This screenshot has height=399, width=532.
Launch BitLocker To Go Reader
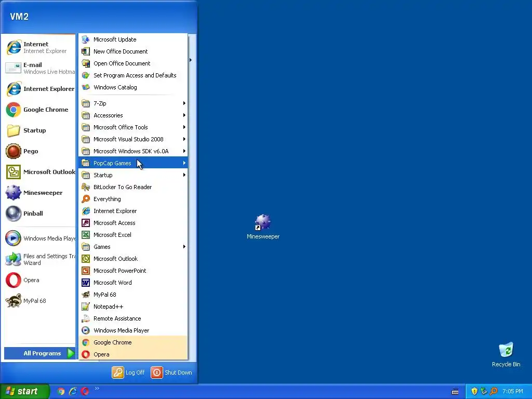coord(132,187)
